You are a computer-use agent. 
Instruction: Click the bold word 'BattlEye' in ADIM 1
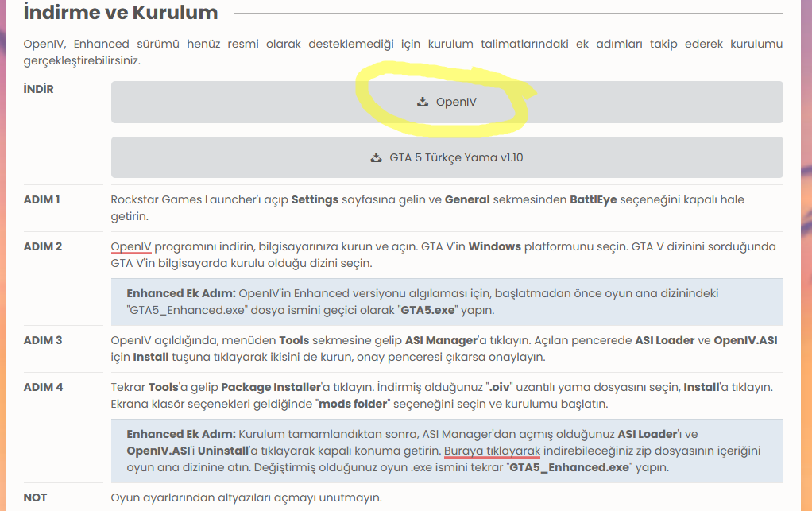tap(594, 199)
